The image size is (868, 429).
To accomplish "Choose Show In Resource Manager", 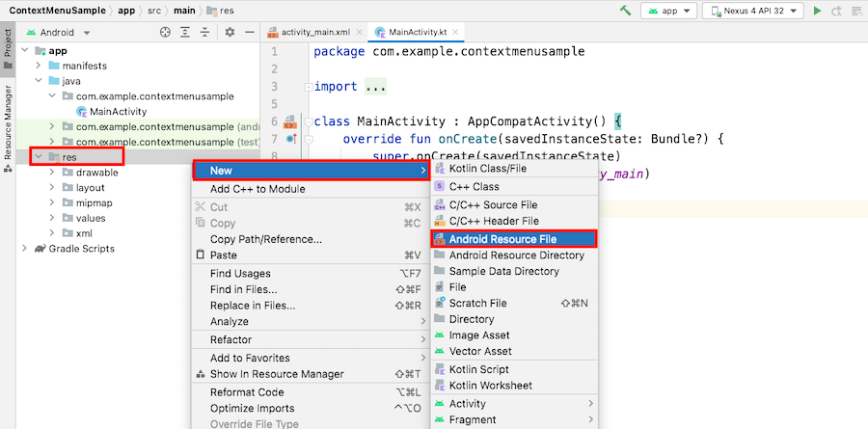I will click(312, 374).
